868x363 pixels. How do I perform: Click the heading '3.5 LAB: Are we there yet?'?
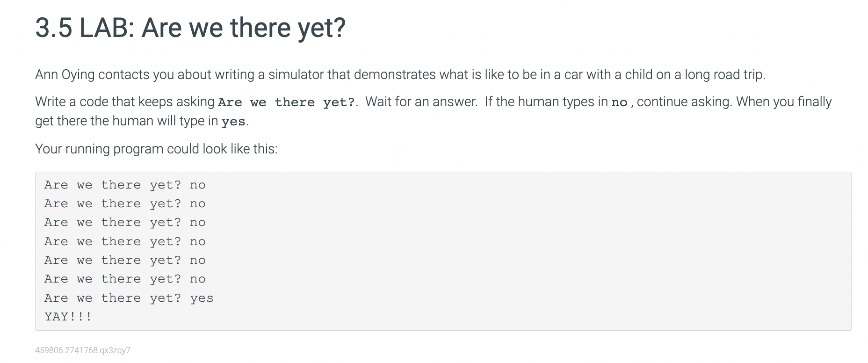tap(190, 28)
